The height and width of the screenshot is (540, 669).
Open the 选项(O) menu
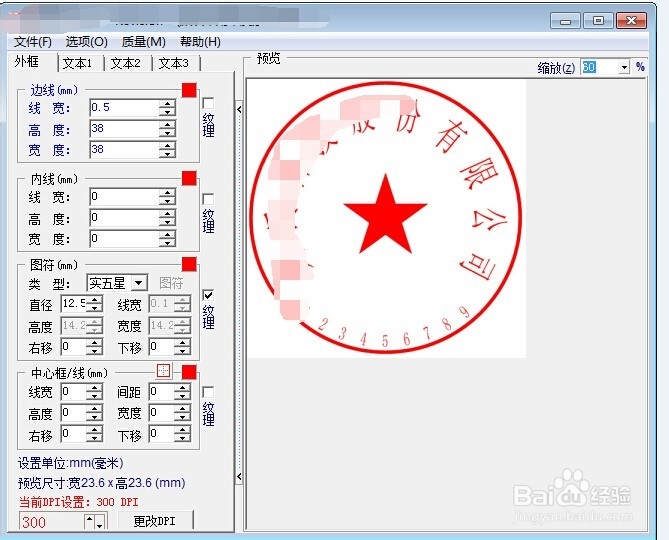[x=87, y=42]
